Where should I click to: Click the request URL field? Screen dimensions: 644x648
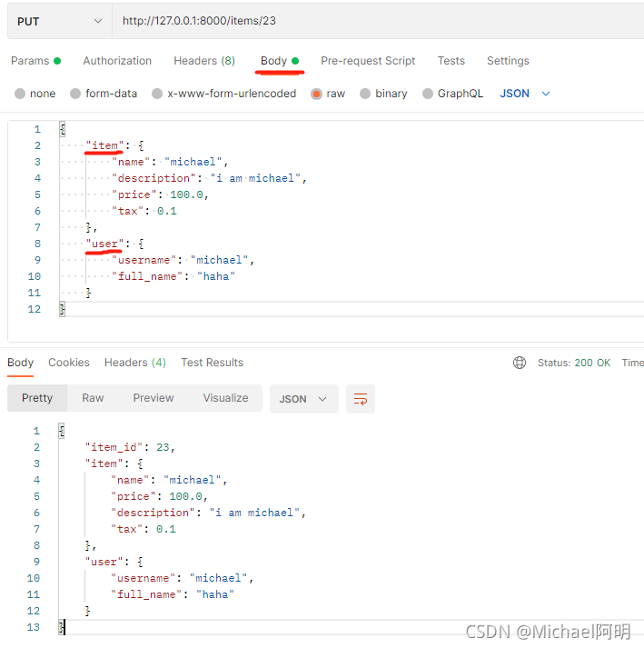(x=378, y=21)
